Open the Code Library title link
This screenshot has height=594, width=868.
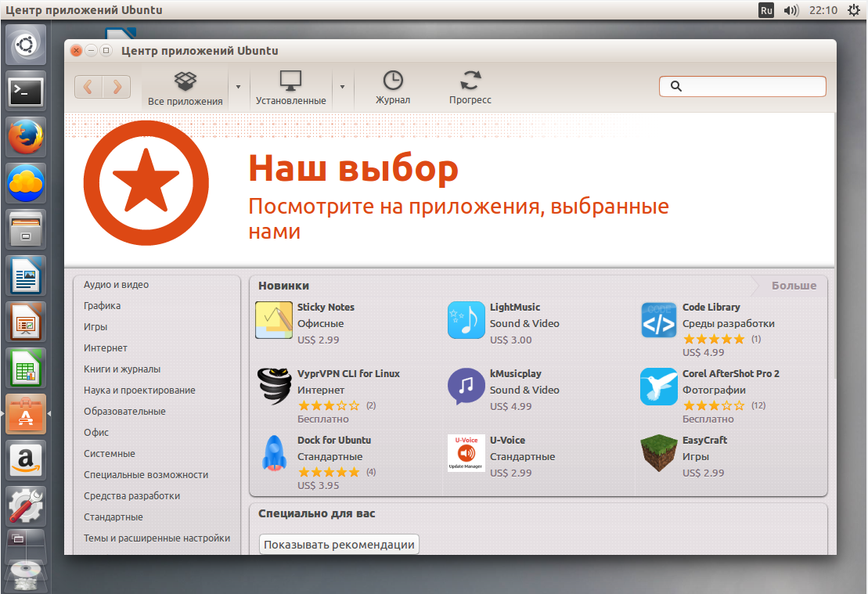click(711, 308)
